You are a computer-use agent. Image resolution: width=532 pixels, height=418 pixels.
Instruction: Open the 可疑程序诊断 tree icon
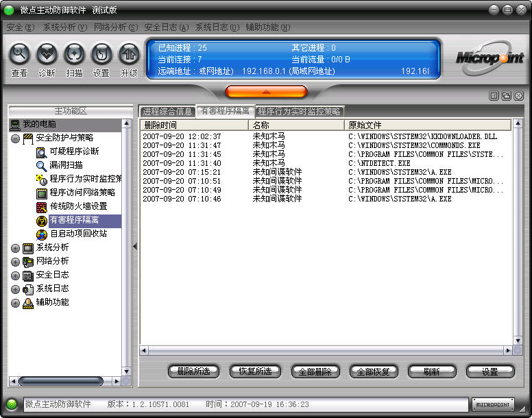point(41,152)
